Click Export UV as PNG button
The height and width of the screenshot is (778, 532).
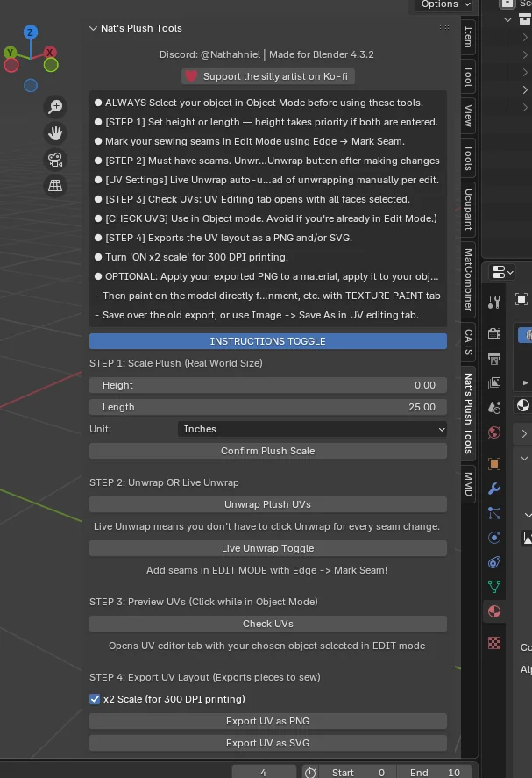[x=267, y=721]
